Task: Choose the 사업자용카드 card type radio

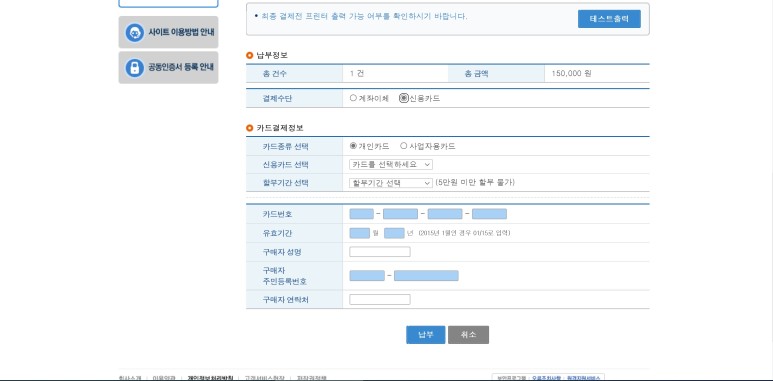Action: pyautogui.click(x=403, y=146)
